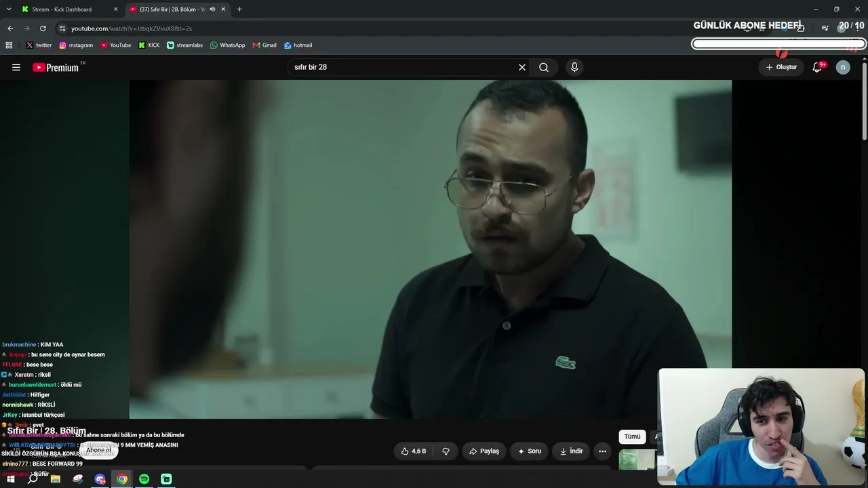Open the YouTube hamburger guide menu
Image resolution: width=868 pixels, height=488 pixels.
pyautogui.click(x=16, y=67)
